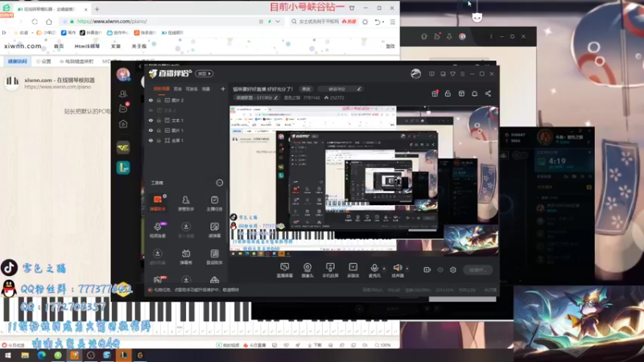This screenshot has width=644, height=362.
Task: Open the 视频连麦 microphone tool
Action: coord(157,230)
